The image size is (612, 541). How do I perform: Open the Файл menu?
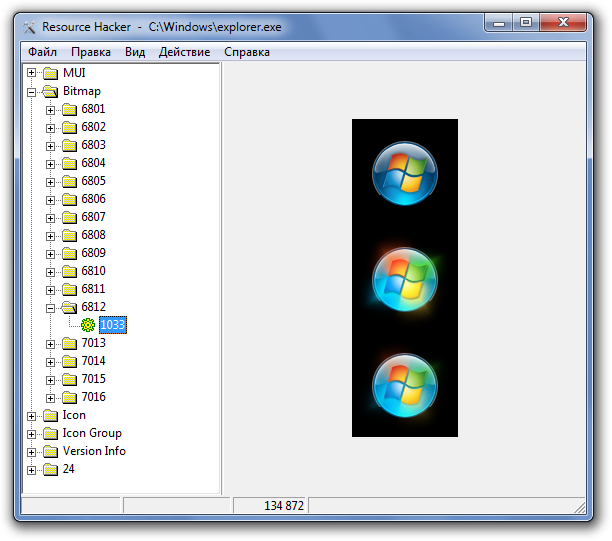coord(42,52)
